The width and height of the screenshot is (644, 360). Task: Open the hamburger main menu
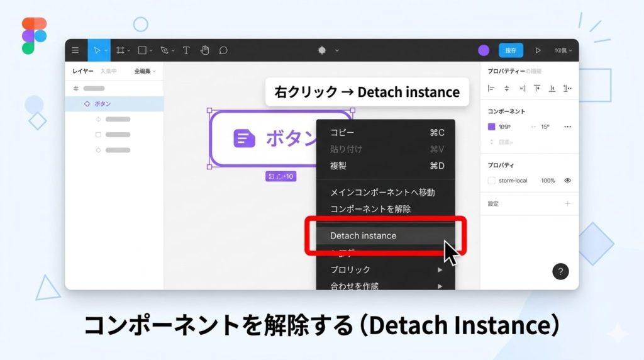(75, 50)
